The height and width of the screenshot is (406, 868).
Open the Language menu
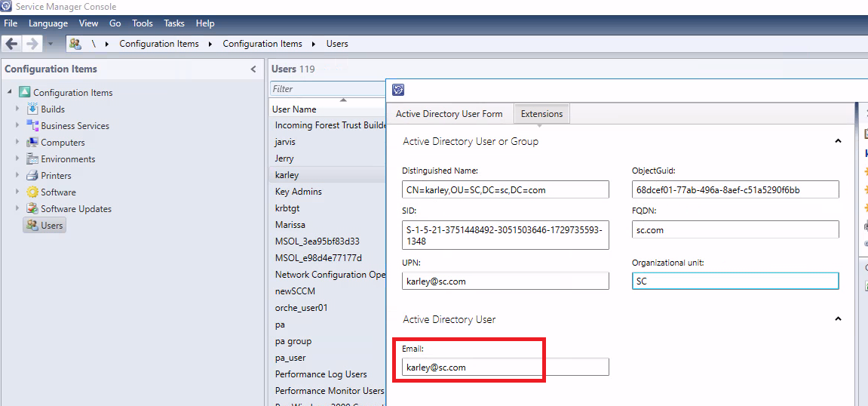point(48,23)
